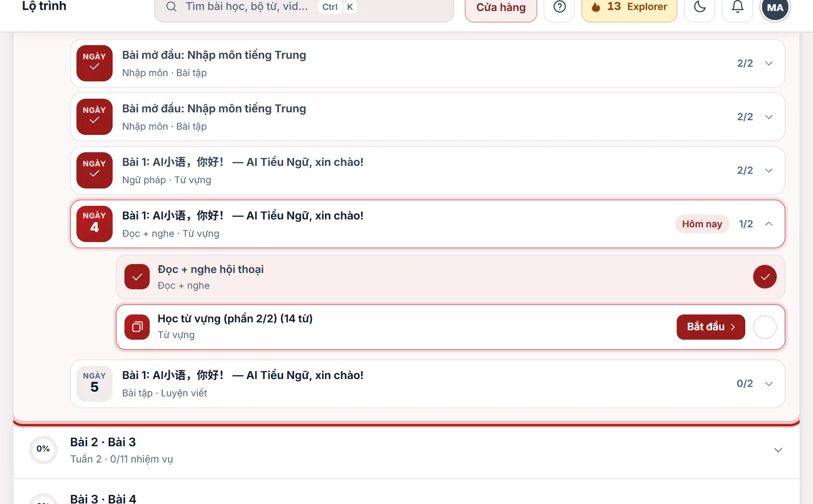Click the flashcard icon beside Học từ vựng
Image resolution: width=813 pixels, height=504 pixels.
tap(137, 327)
